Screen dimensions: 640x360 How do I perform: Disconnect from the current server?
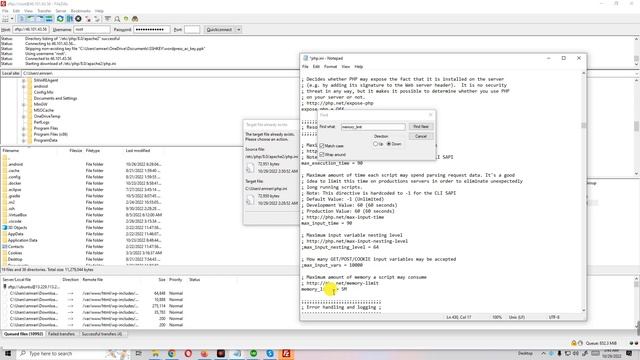[x=88, y=19]
